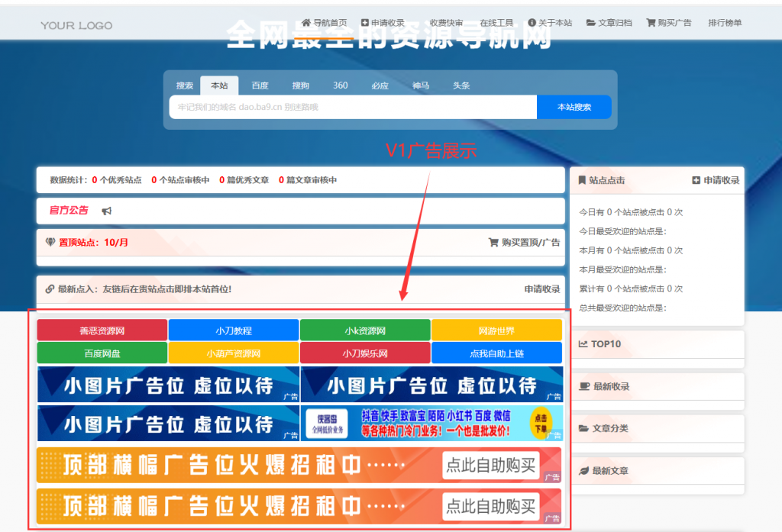Open the 点我自助上链 link
The width and height of the screenshot is (782, 532).
[x=496, y=352]
